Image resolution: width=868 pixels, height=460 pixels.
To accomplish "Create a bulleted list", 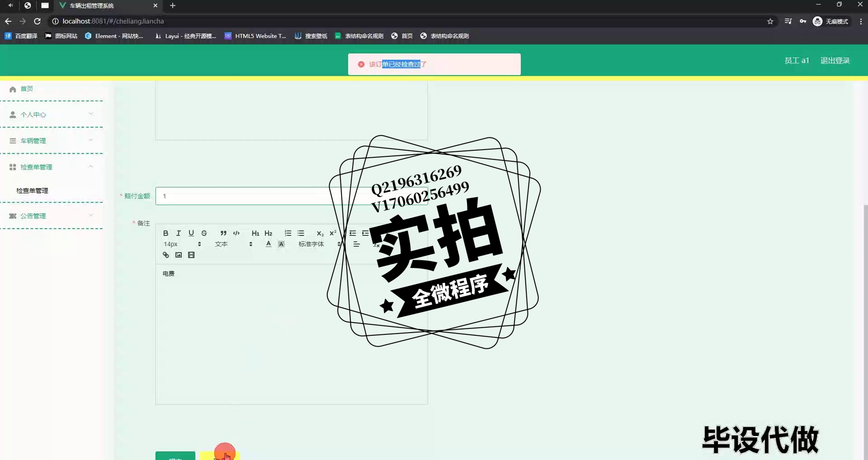I will click(x=301, y=233).
